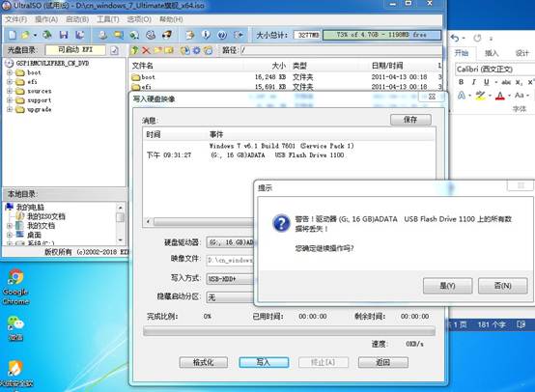Toggle Underline formatting in Word
The image size is (535, 392).
click(487, 82)
